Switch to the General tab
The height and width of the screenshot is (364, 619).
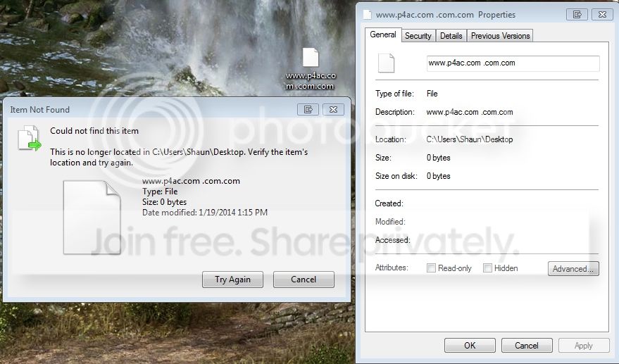[x=383, y=34]
